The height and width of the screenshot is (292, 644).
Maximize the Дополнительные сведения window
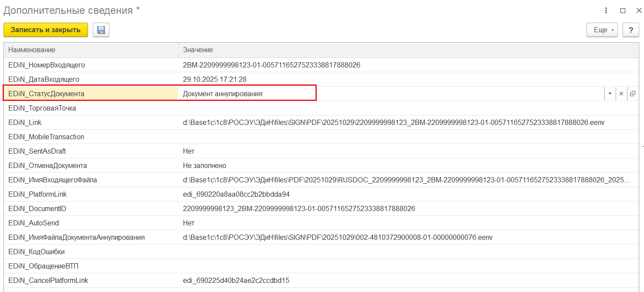click(x=623, y=10)
